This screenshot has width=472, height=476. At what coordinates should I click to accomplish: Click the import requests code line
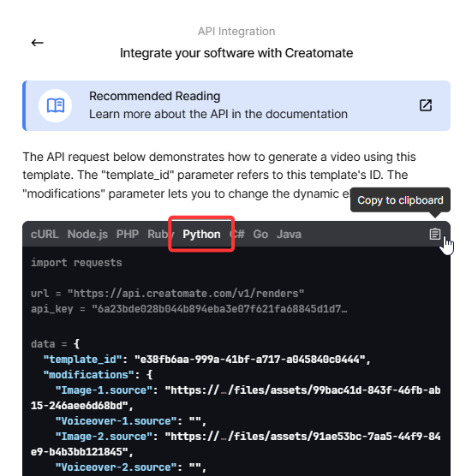(x=76, y=263)
